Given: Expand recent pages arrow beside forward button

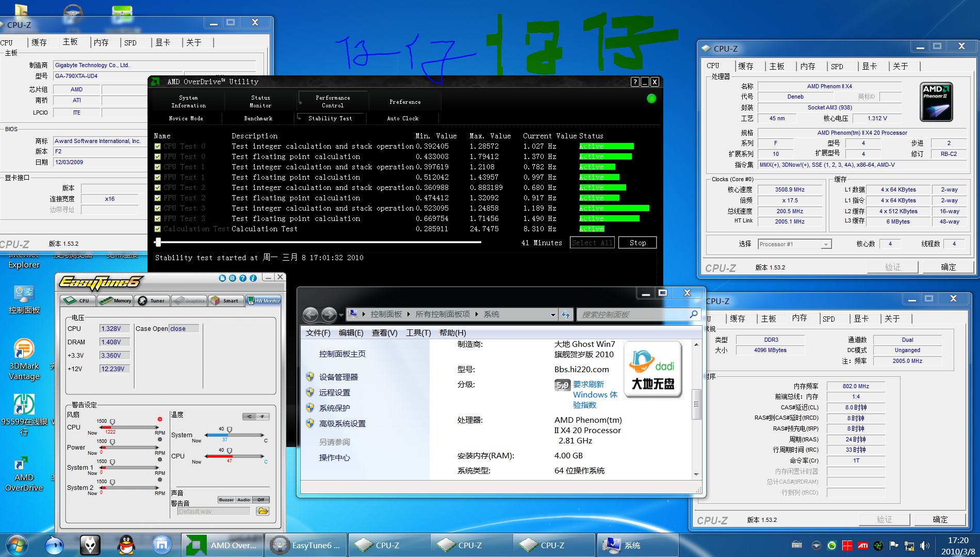Looking at the screenshot, I should [341, 314].
